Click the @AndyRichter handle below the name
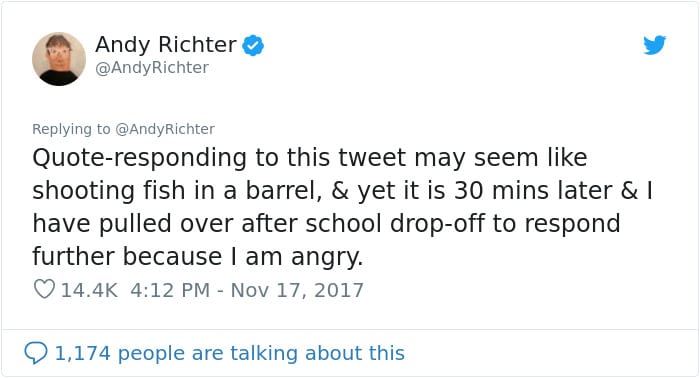 click(152, 68)
